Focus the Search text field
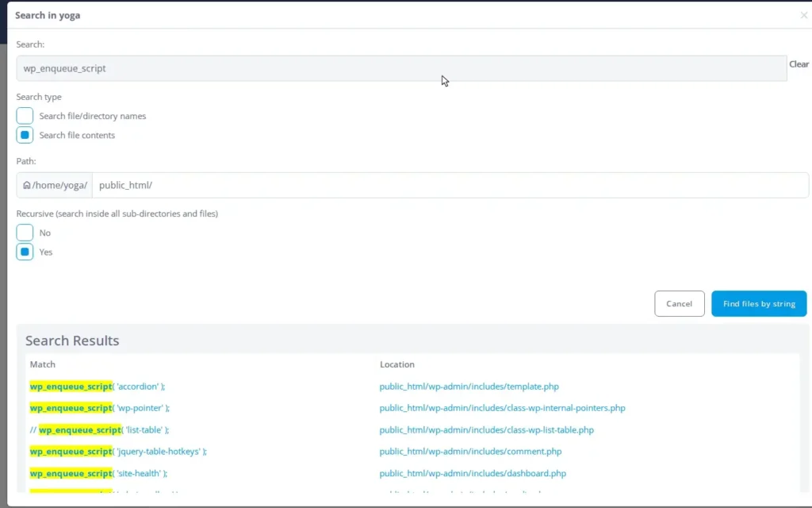 (401, 68)
